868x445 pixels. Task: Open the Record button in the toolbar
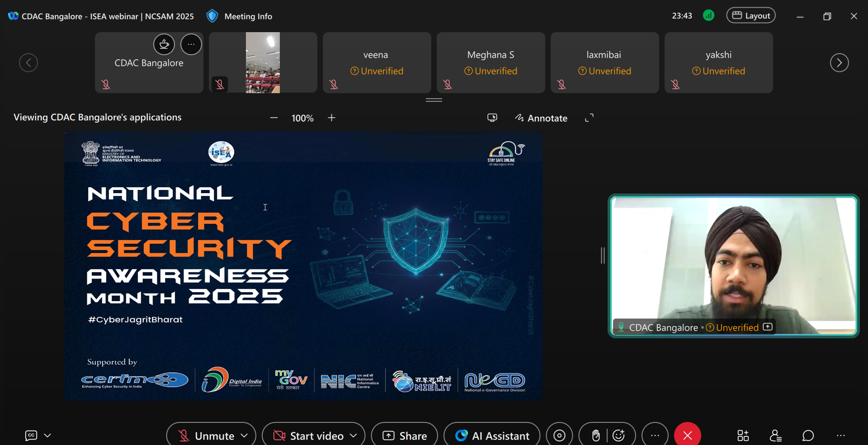coord(559,436)
